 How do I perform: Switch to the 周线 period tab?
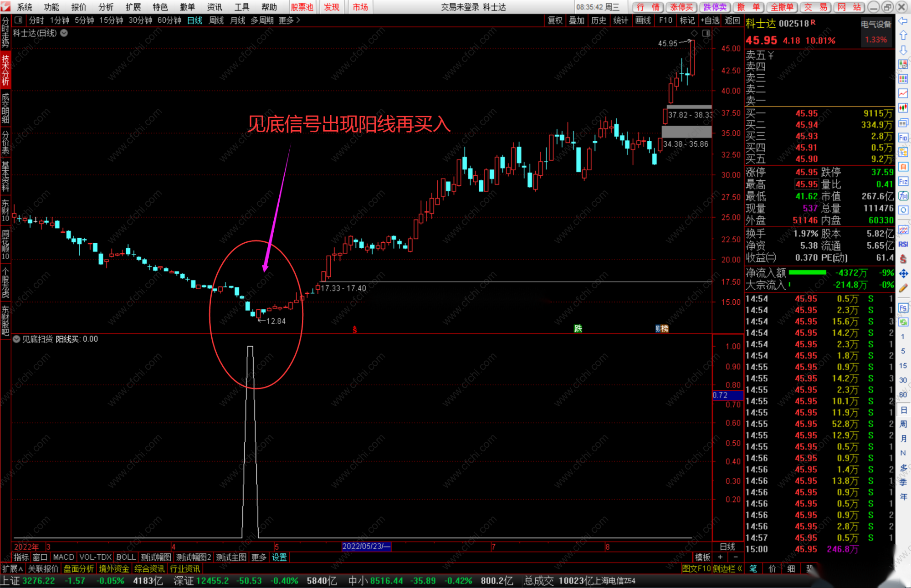[216, 20]
